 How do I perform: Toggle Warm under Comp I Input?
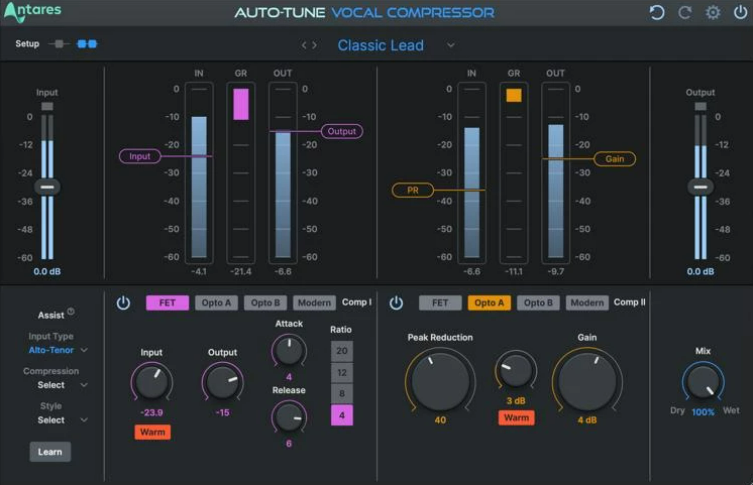point(152,432)
